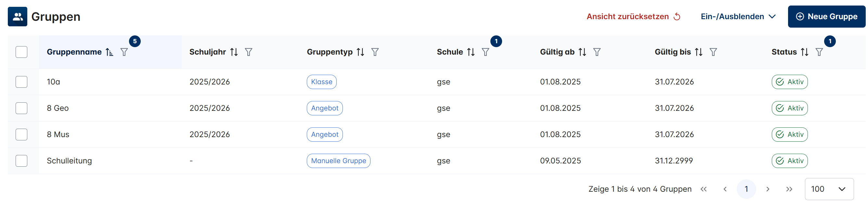Check the Schulleitung row checkbox
Screen dimensions: 868x206
pos(21,161)
